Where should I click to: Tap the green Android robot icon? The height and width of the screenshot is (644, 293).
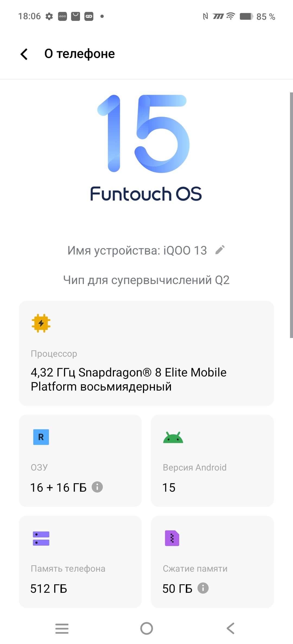(173, 437)
